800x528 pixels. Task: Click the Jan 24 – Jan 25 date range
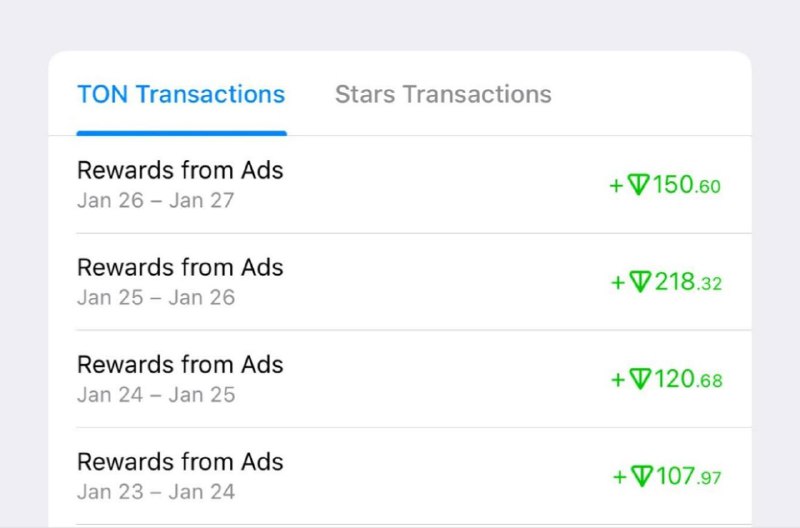(155, 394)
